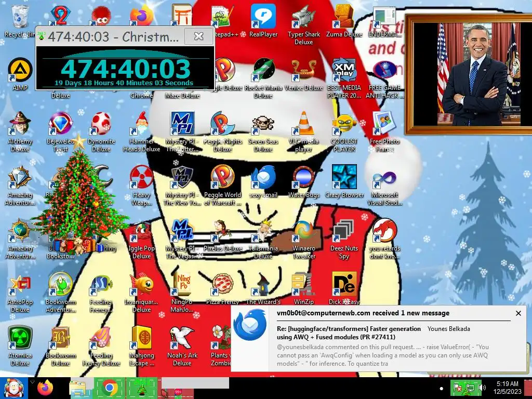The width and height of the screenshot is (532, 399).
Task: Switch to Chrome on the taskbar
Action: point(109,388)
